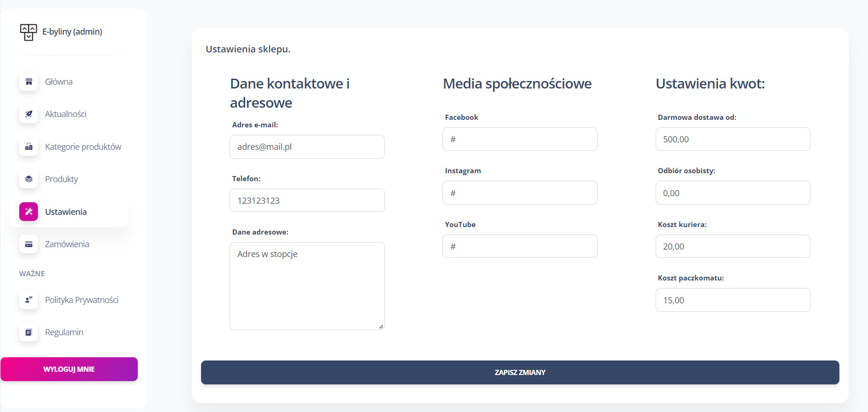Click the Polityka Prywatności icon
The width and height of the screenshot is (868, 412).
click(x=29, y=300)
